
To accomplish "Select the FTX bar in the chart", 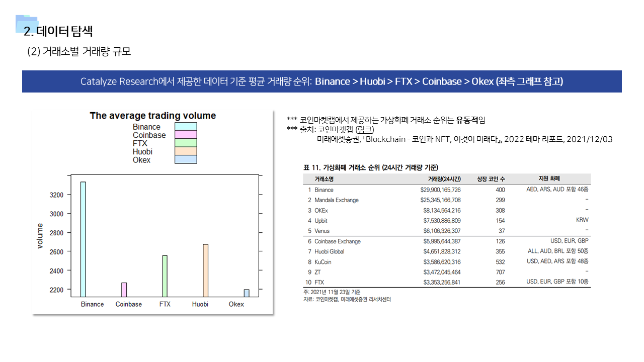I will [x=165, y=276].
